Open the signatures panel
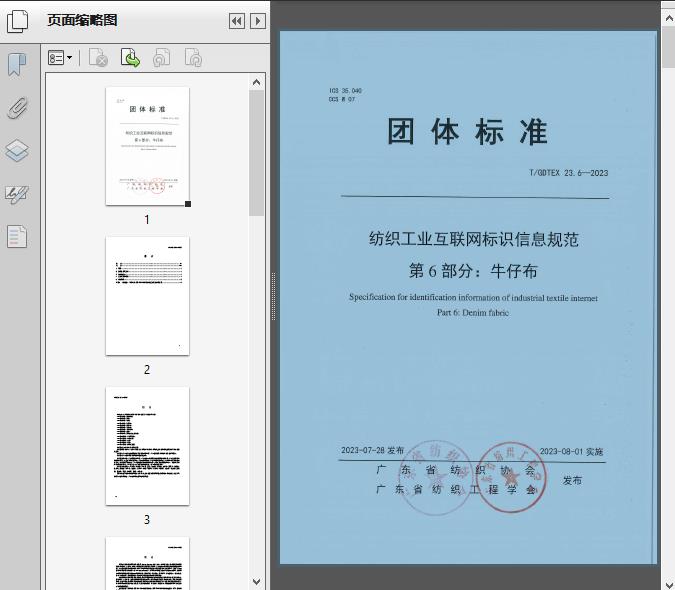Screen dimensions: 675x590 coord(17,194)
